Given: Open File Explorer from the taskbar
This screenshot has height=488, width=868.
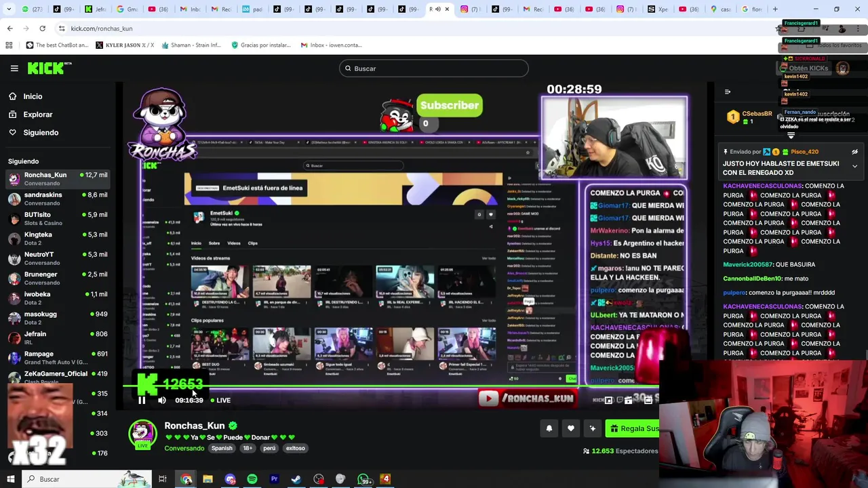Looking at the screenshot, I should click(208, 479).
